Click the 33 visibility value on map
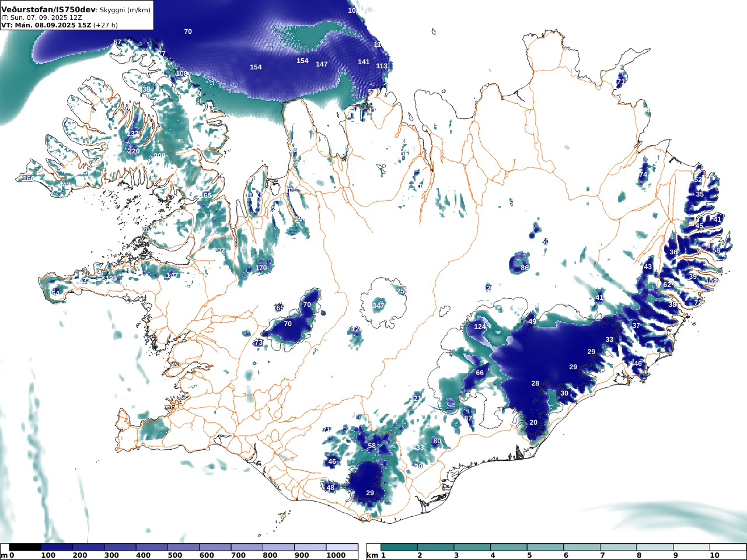The image size is (747, 560). click(609, 339)
